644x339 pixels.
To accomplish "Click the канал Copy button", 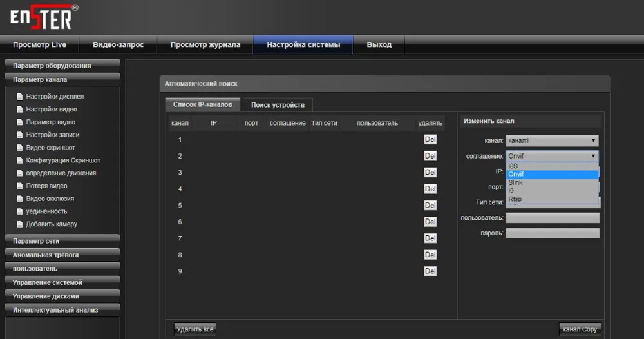I will pyautogui.click(x=580, y=329).
